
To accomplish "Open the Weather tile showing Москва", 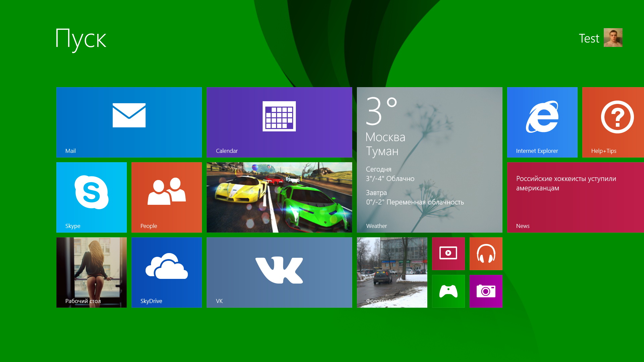I will (430, 160).
